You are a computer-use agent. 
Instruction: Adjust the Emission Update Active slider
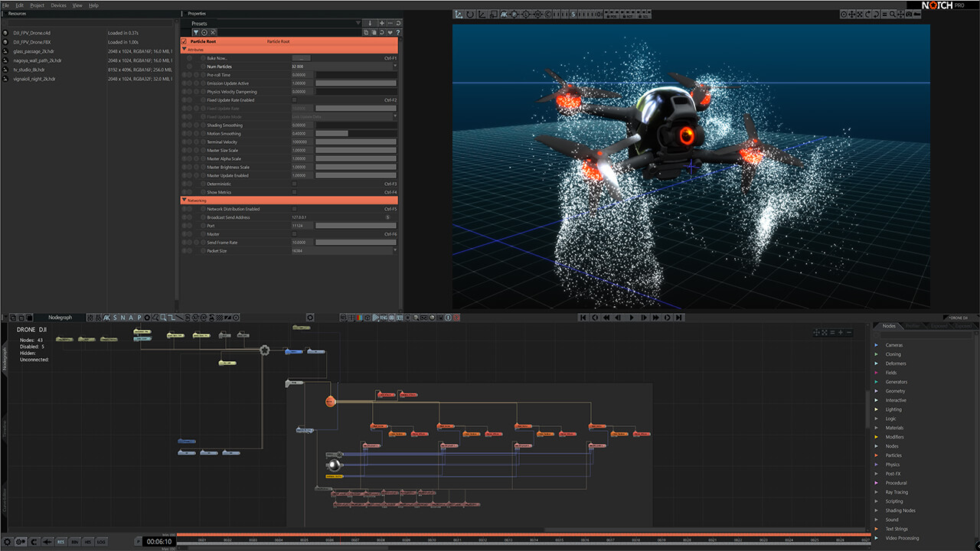[x=356, y=83]
